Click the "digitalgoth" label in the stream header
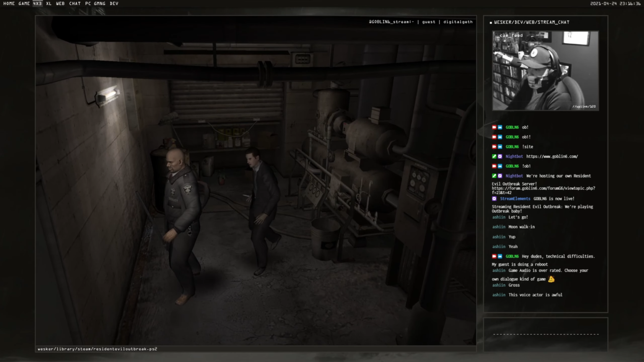The width and height of the screenshot is (644, 362). [458, 22]
